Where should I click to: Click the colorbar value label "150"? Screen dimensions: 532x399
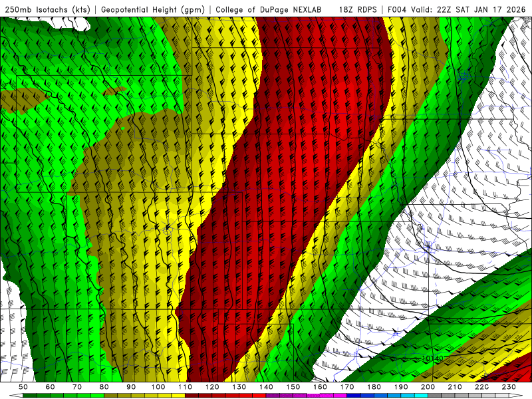coord(293,387)
